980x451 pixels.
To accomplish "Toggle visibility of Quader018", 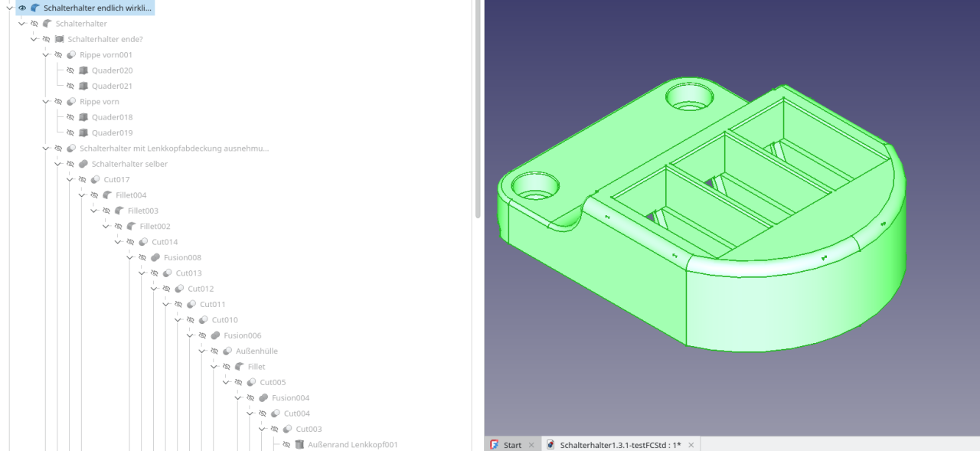I will (x=70, y=117).
